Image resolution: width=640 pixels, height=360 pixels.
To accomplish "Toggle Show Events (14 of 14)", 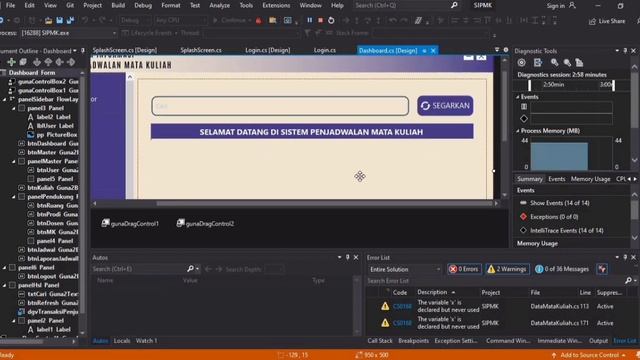I will (555, 203).
